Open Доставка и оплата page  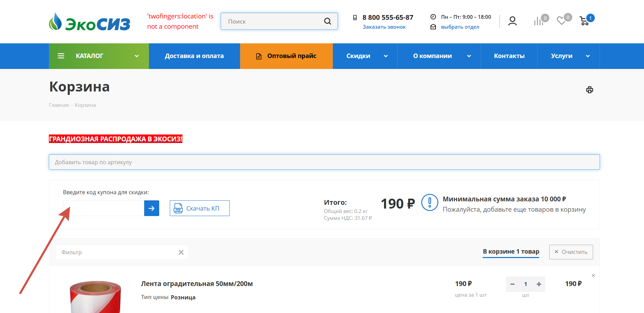click(x=194, y=56)
